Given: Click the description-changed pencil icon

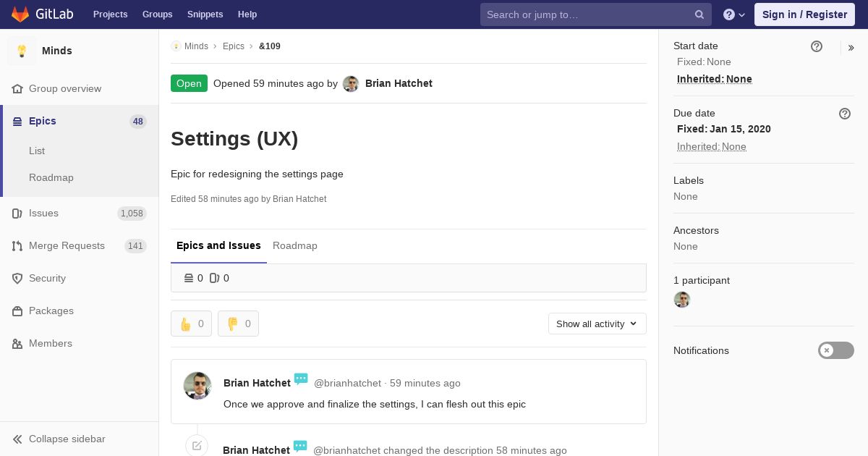Looking at the screenshot, I should tap(197, 446).
